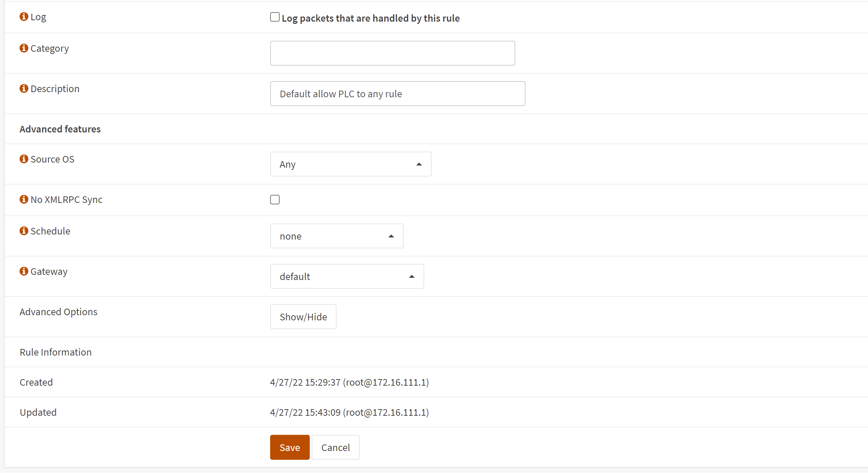
Task: Click the Schedule help info icon
Action: coord(24,231)
